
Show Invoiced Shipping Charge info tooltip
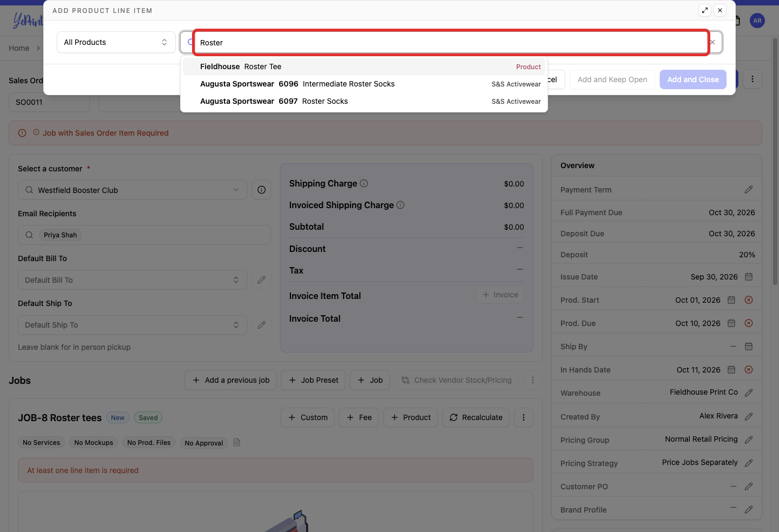400,205
